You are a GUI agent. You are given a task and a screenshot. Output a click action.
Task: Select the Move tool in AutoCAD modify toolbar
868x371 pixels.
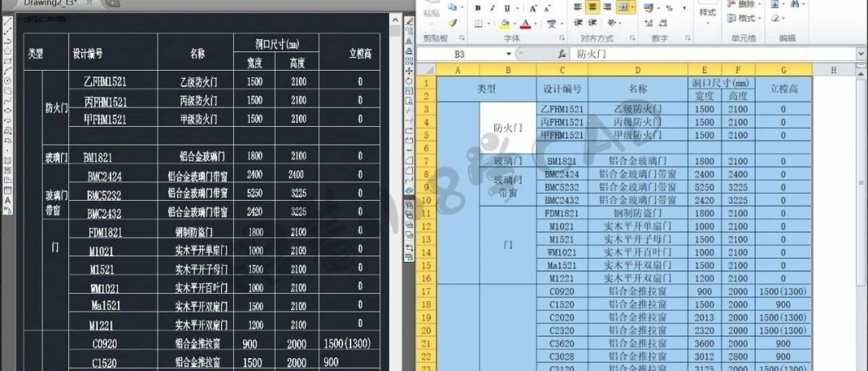(x=409, y=71)
